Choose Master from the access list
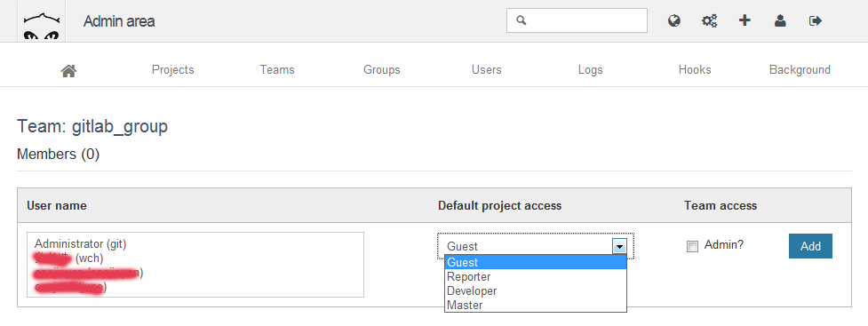This screenshot has height=326, width=868. click(536, 305)
